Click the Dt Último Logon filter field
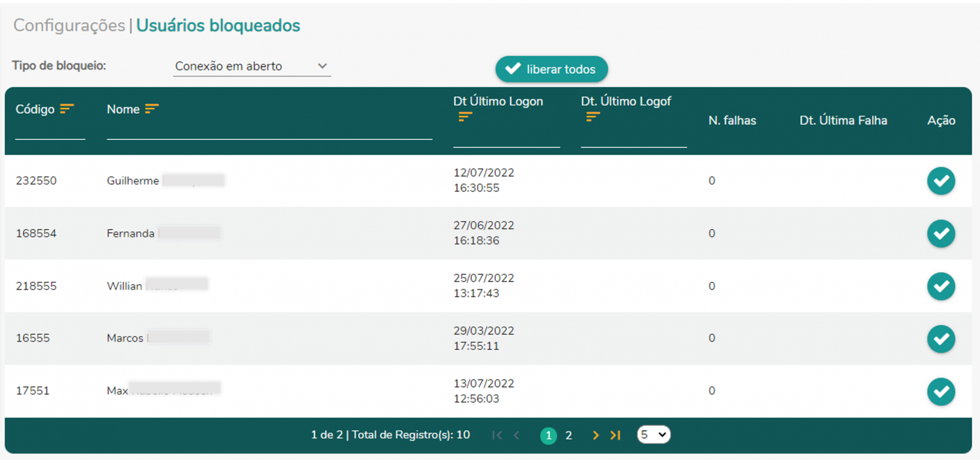Image resolution: width=980 pixels, height=460 pixels. pos(506,139)
